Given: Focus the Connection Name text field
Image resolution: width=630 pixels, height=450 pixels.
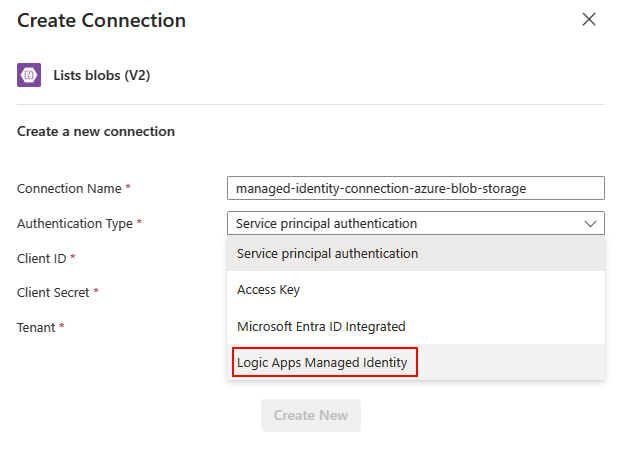Looking at the screenshot, I should [x=415, y=188].
